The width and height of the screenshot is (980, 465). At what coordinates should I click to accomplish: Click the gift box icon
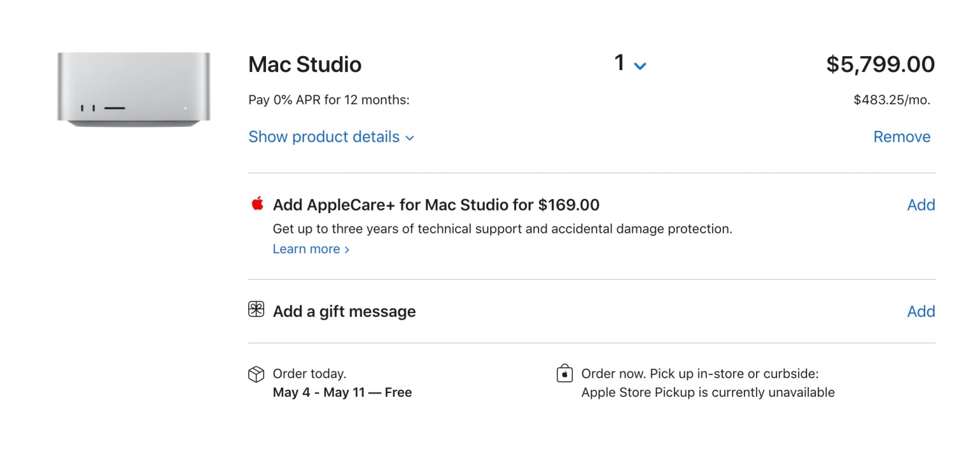click(256, 310)
